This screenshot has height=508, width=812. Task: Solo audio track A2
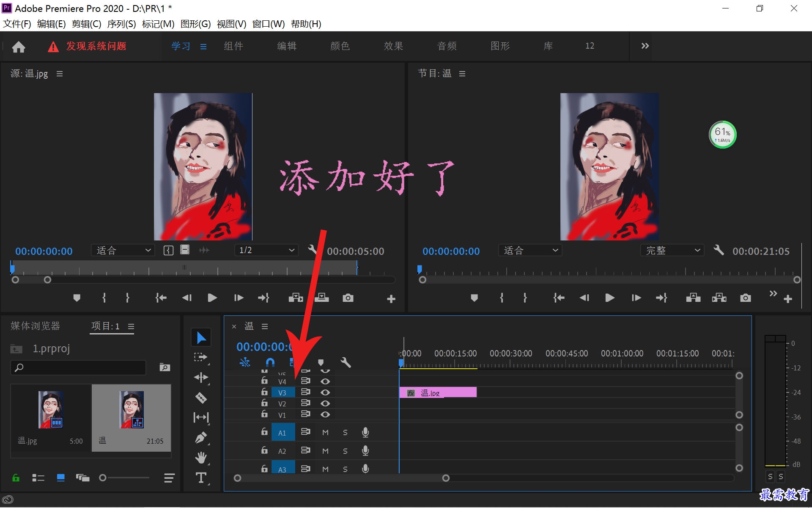[x=345, y=451]
